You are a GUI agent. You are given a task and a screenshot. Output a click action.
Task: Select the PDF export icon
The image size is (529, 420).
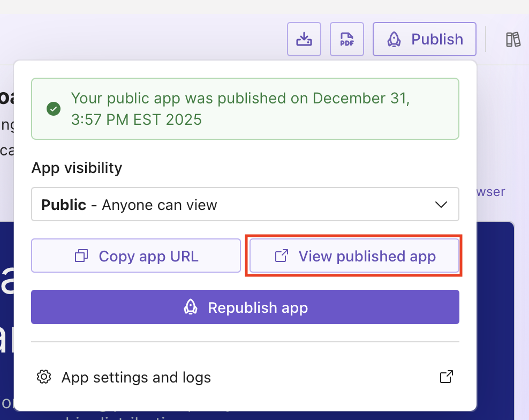pyautogui.click(x=346, y=39)
